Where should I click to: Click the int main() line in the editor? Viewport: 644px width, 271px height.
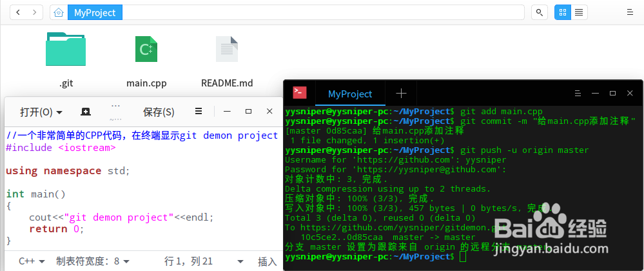(x=35, y=194)
